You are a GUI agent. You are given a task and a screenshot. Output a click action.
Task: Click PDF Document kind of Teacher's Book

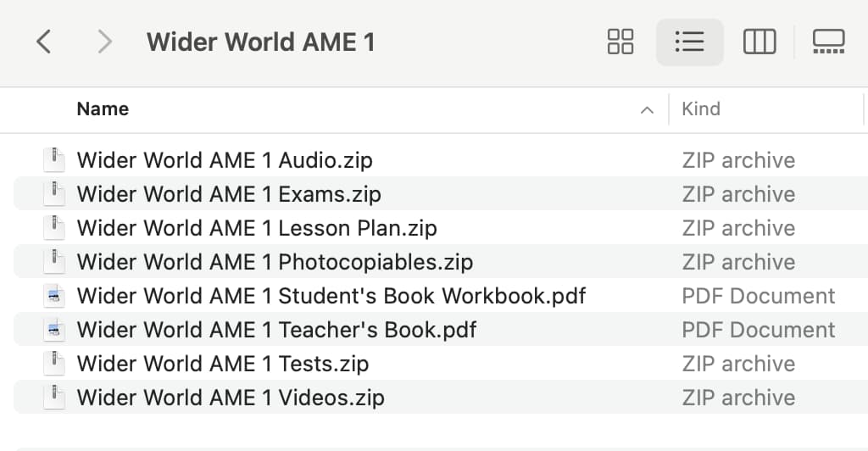pos(758,330)
